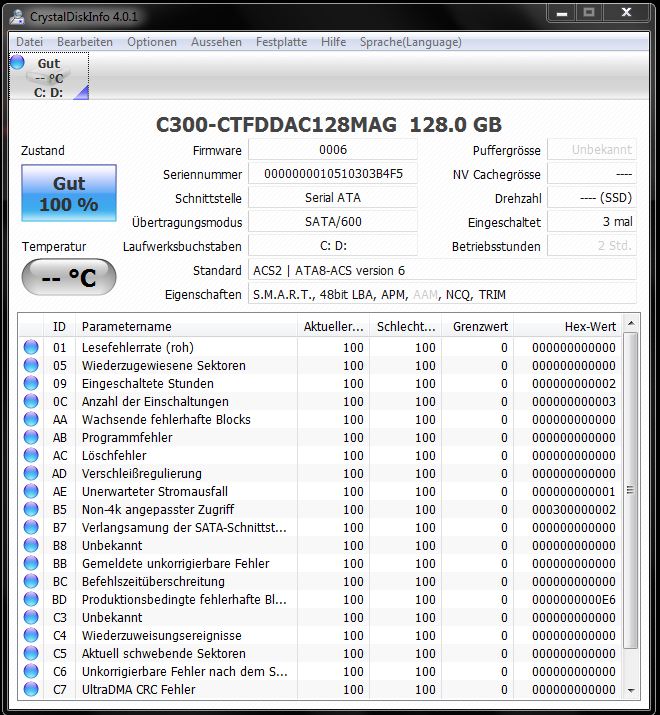Click the Aktueller... column header

(x=333, y=326)
